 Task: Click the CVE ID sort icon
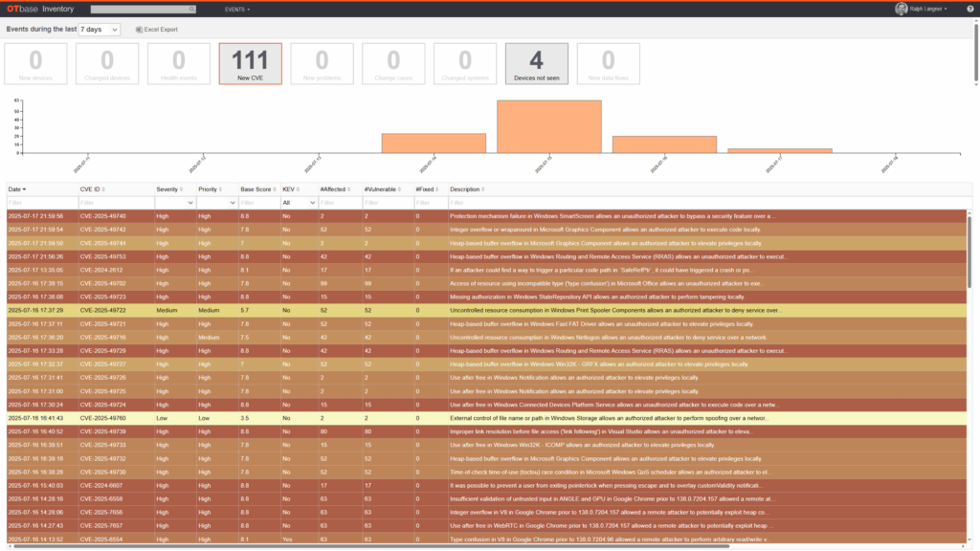pyautogui.click(x=105, y=189)
